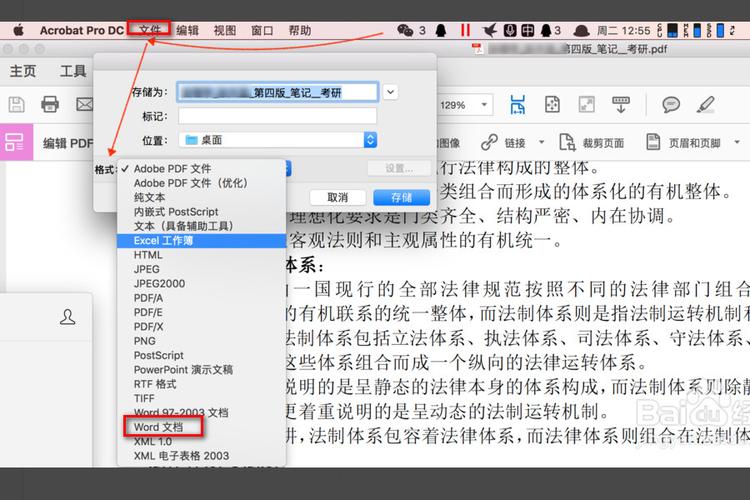The height and width of the screenshot is (500, 750).
Task: Click the input method 中 icon
Action: click(x=528, y=31)
